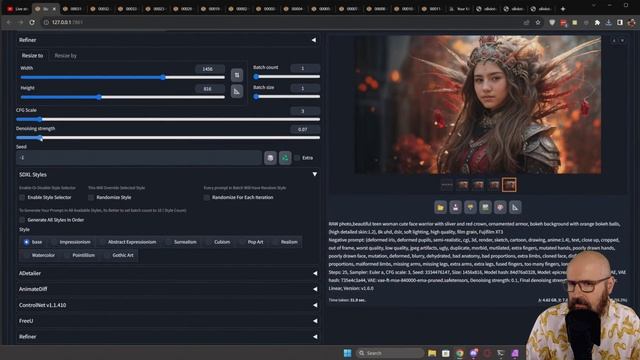Send image to inpaint with palette icon

[x=500, y=207]
